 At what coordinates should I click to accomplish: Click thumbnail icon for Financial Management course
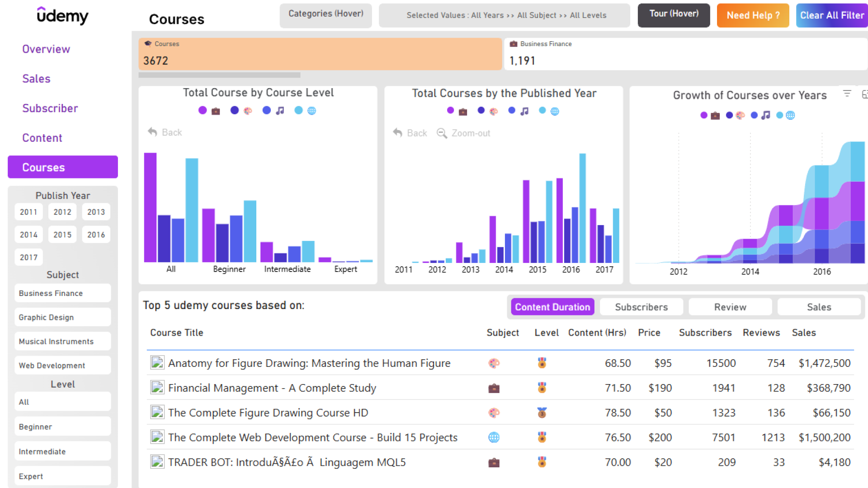pos(157,388)
